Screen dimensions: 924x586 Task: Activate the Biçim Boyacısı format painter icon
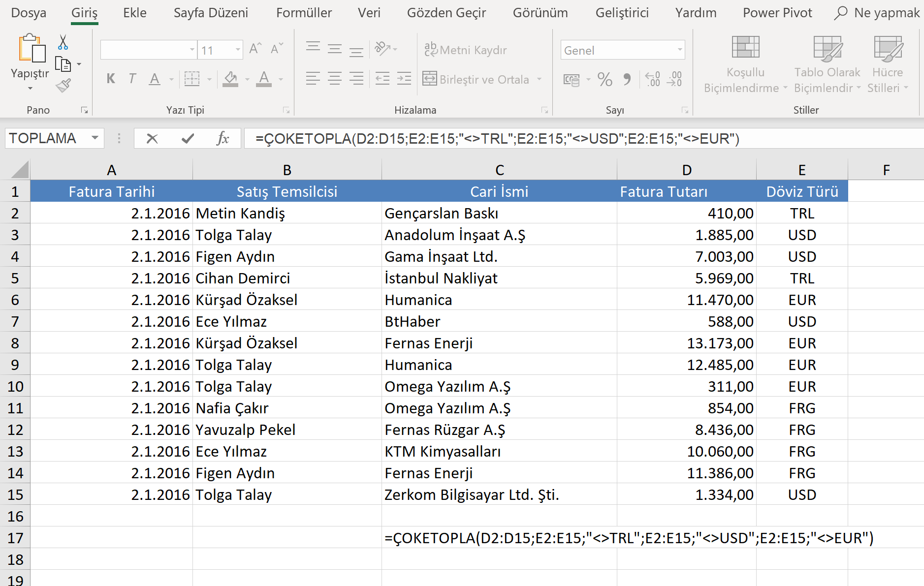coord(64,85)
